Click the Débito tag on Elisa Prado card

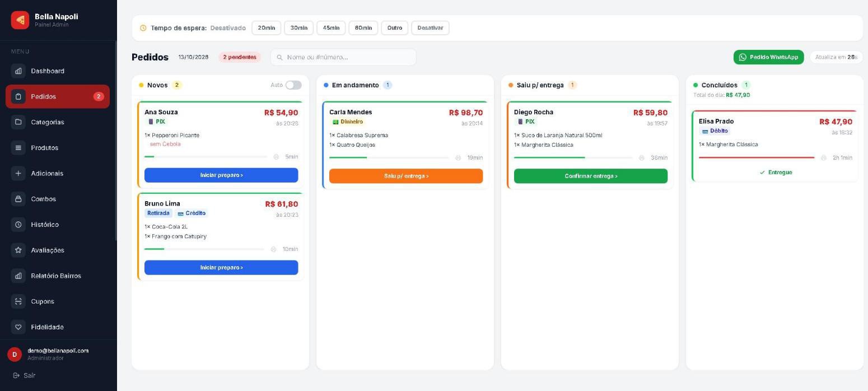[715, 131]
